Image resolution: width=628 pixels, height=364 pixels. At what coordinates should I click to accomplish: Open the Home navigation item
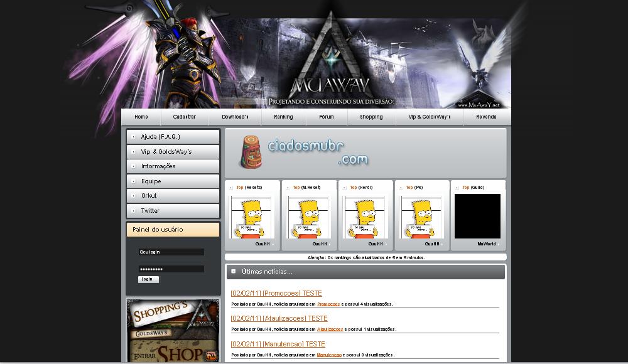point(141,117)
